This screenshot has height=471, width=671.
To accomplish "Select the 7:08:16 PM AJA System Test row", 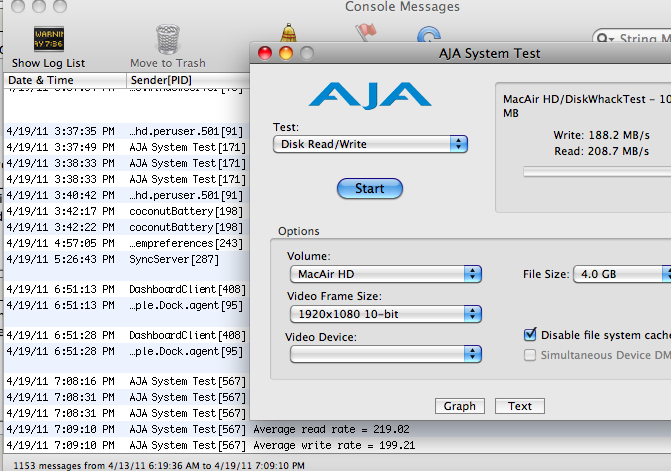I will 127,381.
